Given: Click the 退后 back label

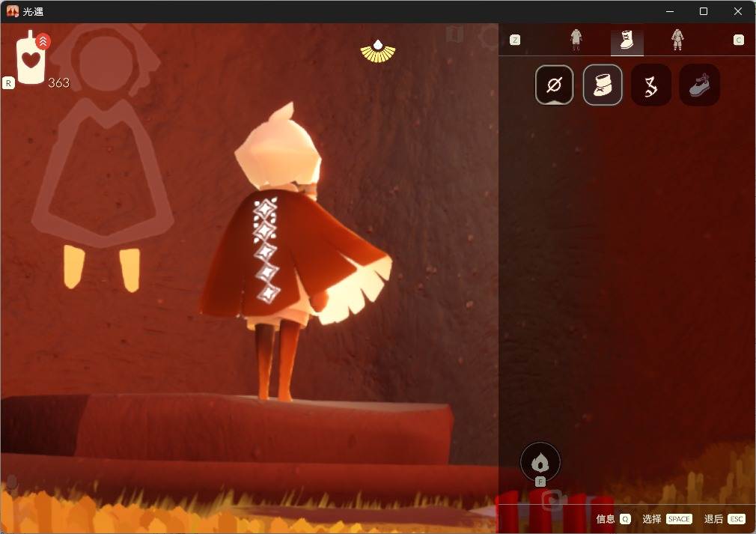Looking at the screenshot, I should pos(713,519).
